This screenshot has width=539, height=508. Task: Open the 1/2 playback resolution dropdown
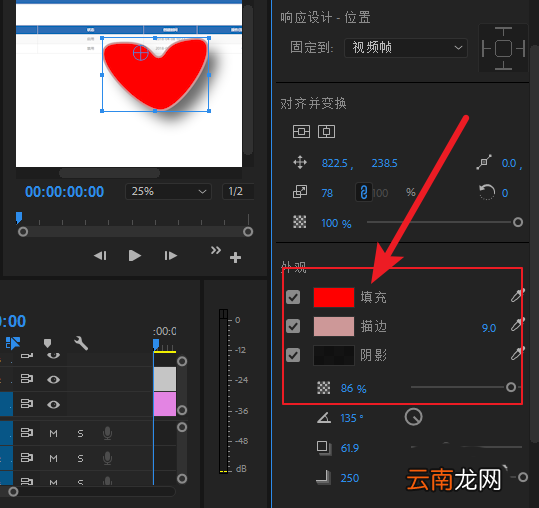(238, 191)
